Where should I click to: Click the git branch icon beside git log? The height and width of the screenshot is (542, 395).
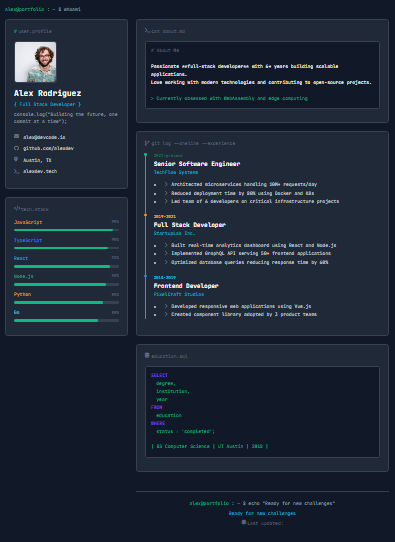click(147, 143)
